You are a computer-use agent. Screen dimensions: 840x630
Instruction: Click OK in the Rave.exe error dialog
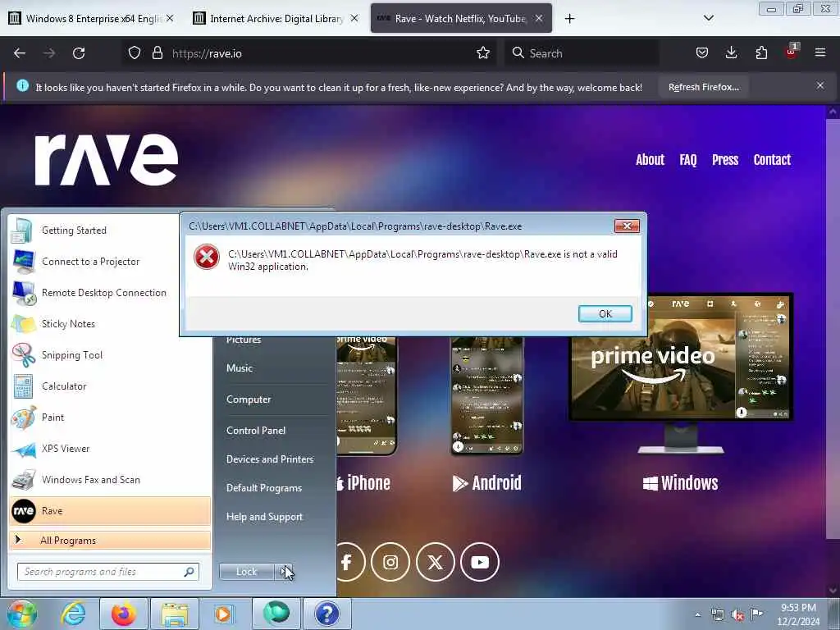coord(605,314)
